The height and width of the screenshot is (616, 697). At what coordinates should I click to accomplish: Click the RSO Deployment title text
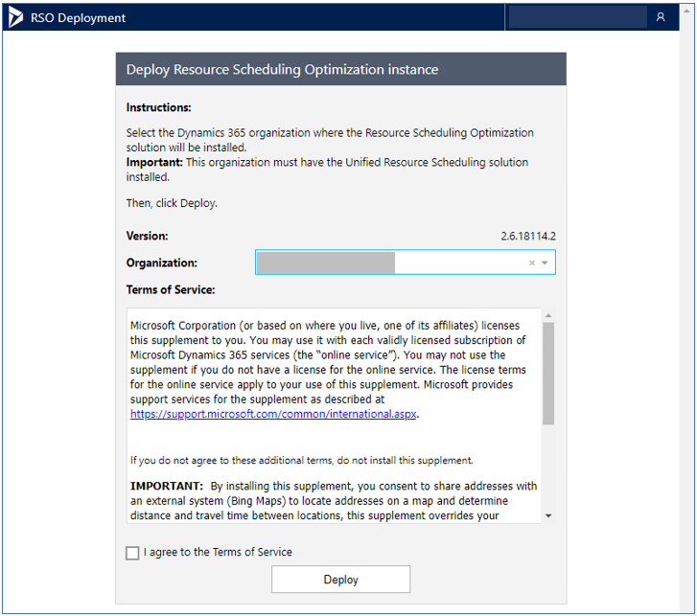79,18
